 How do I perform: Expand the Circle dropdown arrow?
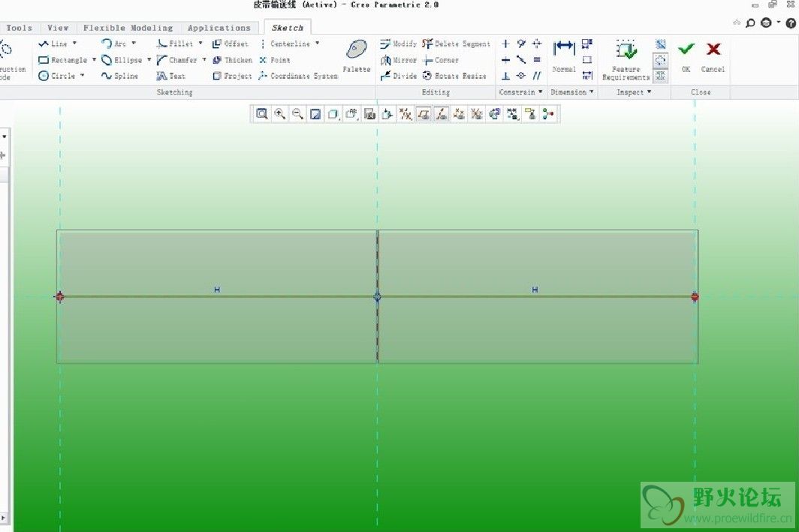pyautogui.click(x=82, y=75)
